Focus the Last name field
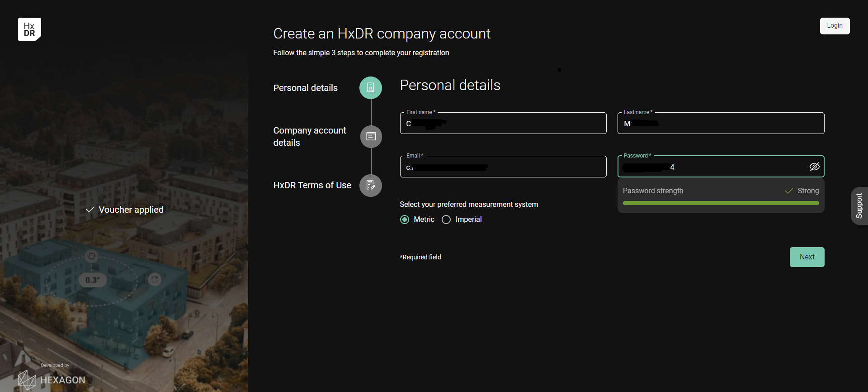The height and width of the screenshot is (392, 868). click(721, 123)
